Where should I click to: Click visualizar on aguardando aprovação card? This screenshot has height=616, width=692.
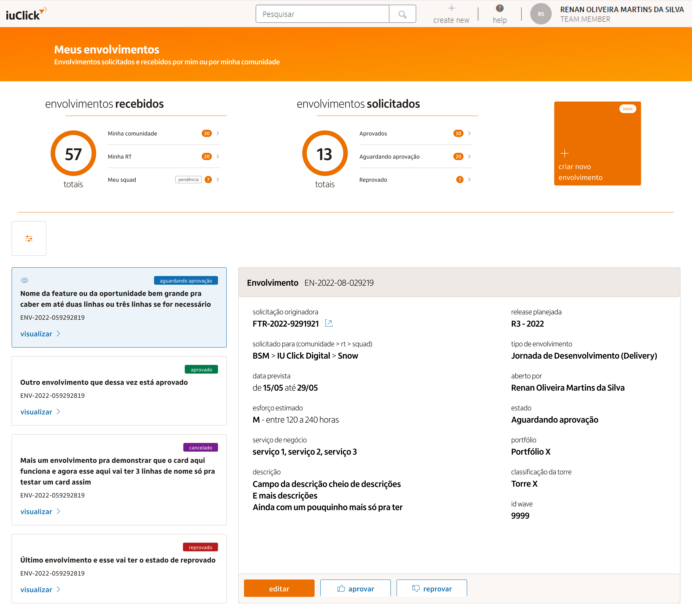pyautogui.click(x=36, y=334)
